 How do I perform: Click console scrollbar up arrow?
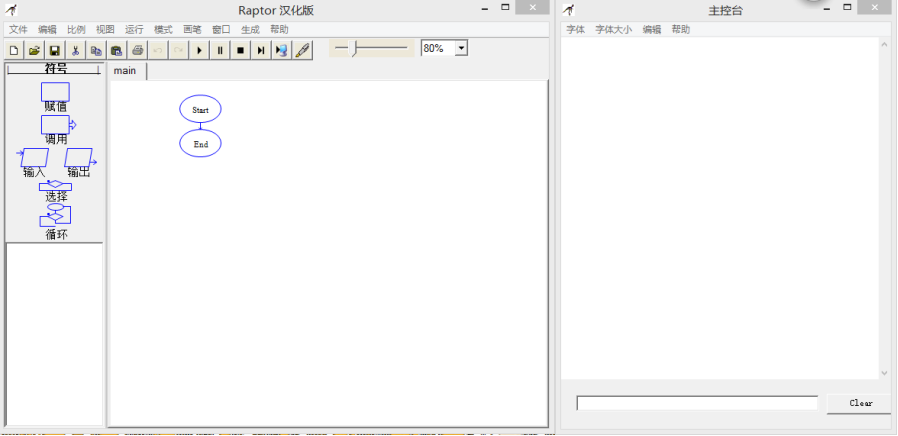tap(885, 43)
